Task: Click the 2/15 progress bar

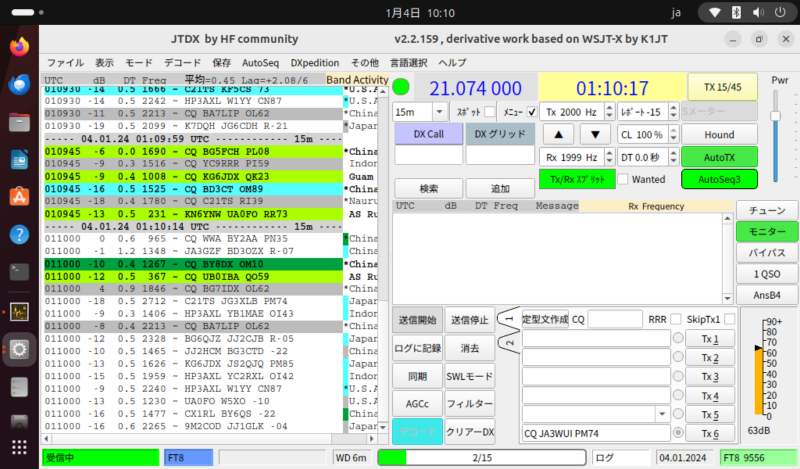Action: (482, 458)
